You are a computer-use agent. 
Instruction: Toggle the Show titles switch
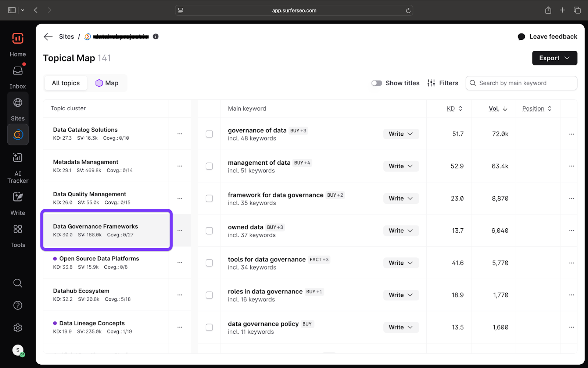coord(376,83)
